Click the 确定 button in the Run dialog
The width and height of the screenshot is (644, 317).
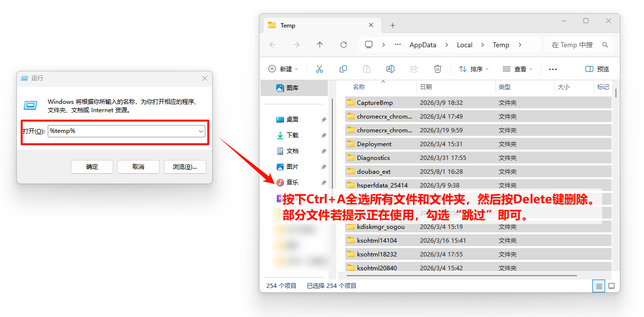pyautogui.click(x=92, y=166)
